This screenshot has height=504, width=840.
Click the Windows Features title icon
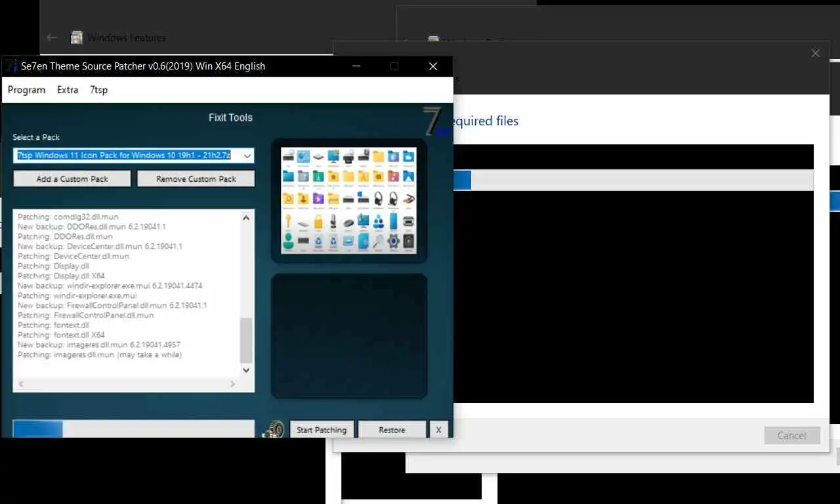(77, 37)
